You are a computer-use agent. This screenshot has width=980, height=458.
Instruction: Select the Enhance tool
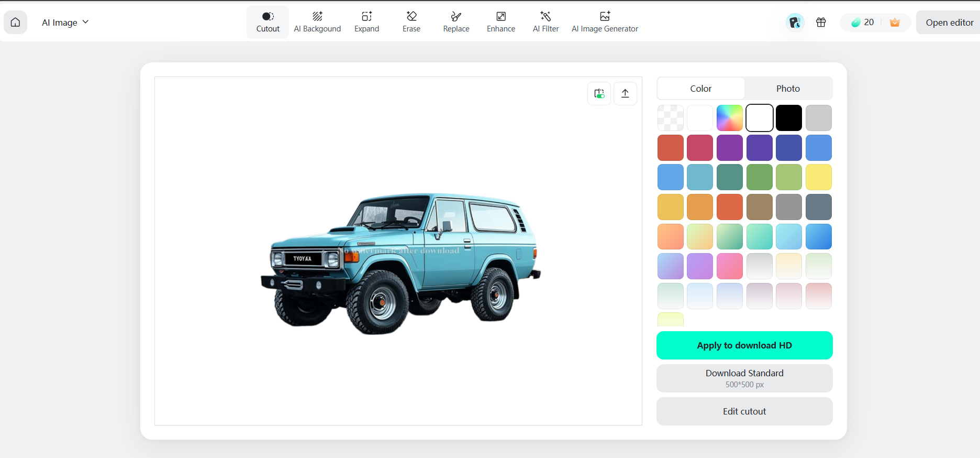click(x=501, y=23)
